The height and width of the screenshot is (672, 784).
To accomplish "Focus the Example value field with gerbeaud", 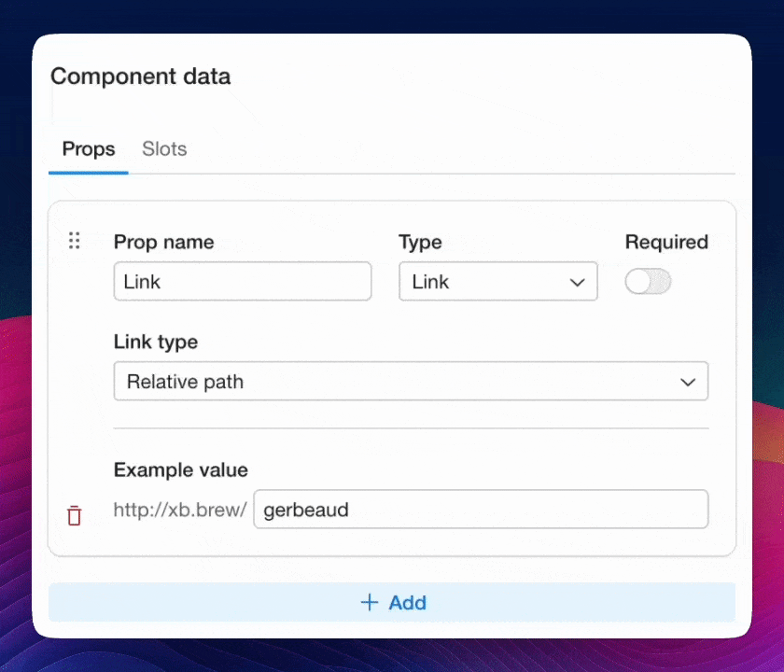I will pos(481,510).
